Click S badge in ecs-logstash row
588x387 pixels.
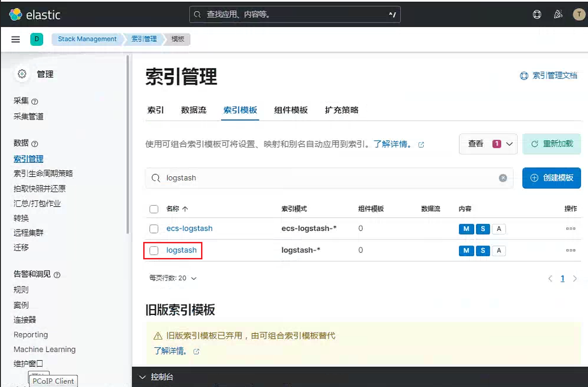483,229
